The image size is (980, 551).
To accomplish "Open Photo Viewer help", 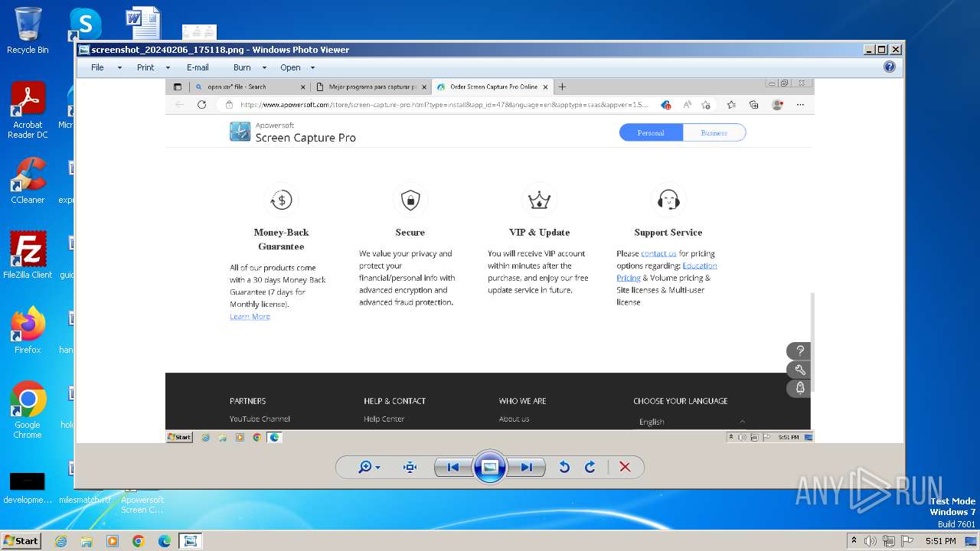I will 889,67.
